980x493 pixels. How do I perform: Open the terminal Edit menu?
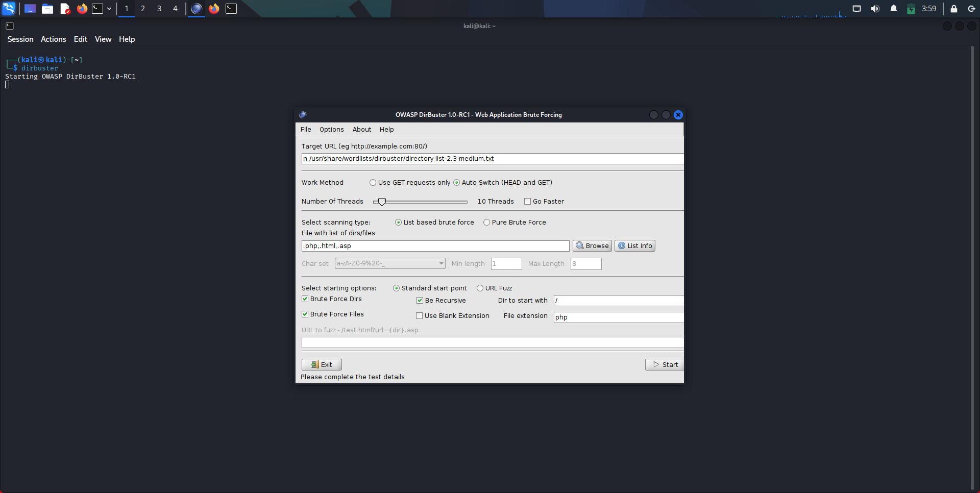tap(81, 39)
